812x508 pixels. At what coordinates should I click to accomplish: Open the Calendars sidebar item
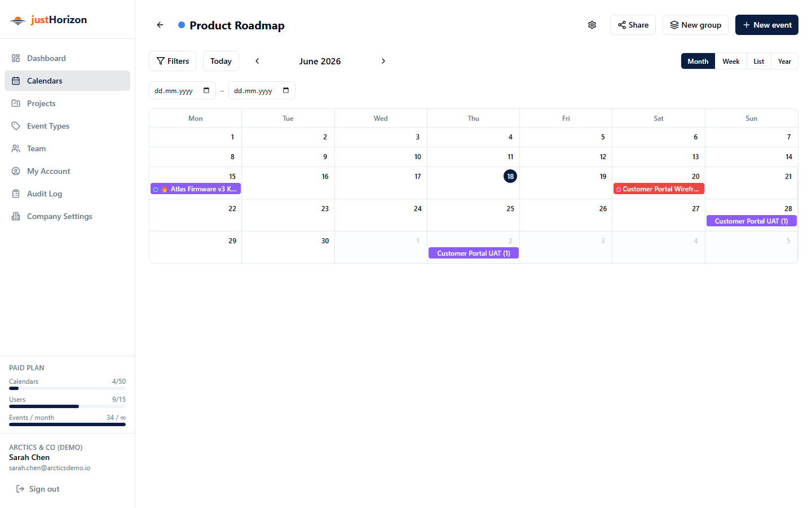point(67,81)
